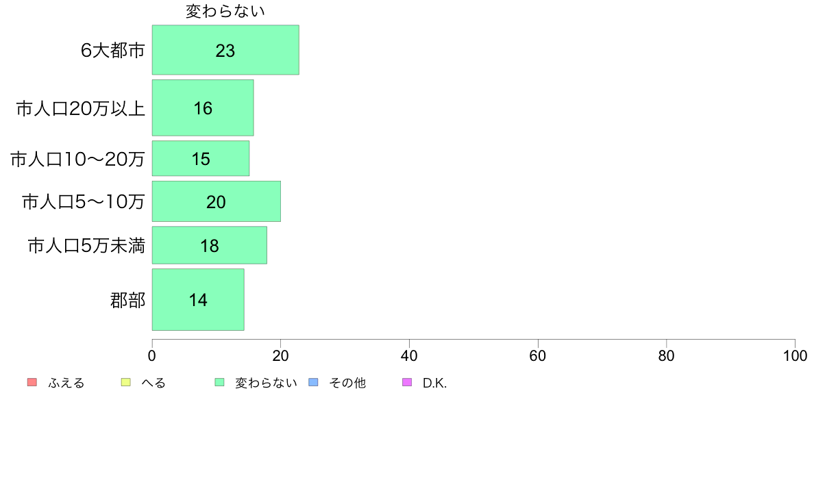Click the その他 legend text
814x504 pixels.
347,383
